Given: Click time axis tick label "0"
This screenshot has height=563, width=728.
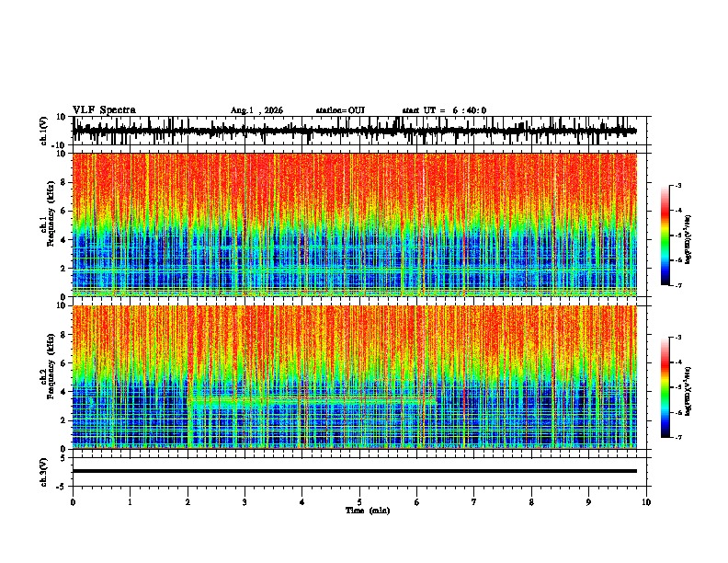Looking at the screenshot, I should (73, 502).
